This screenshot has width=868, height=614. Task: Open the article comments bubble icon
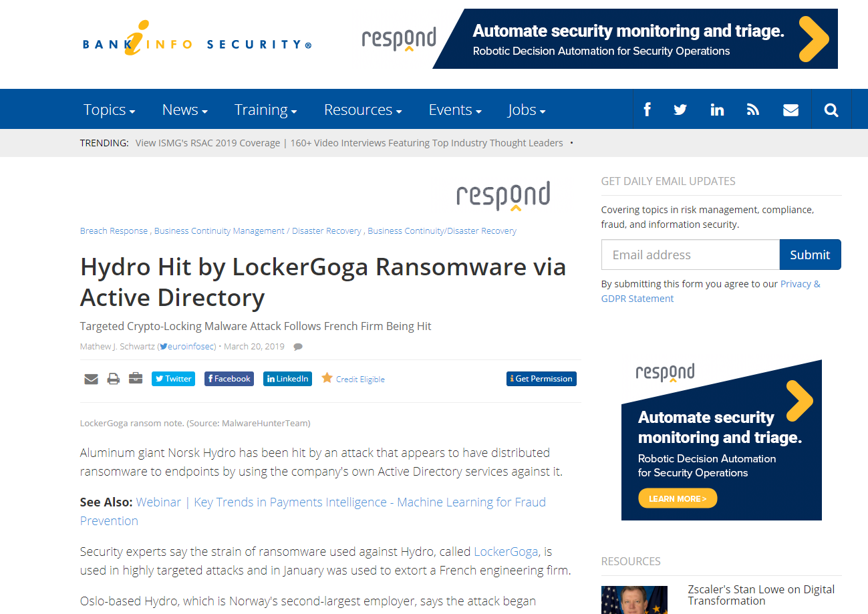pyautogui.click(x=298, y=347)
